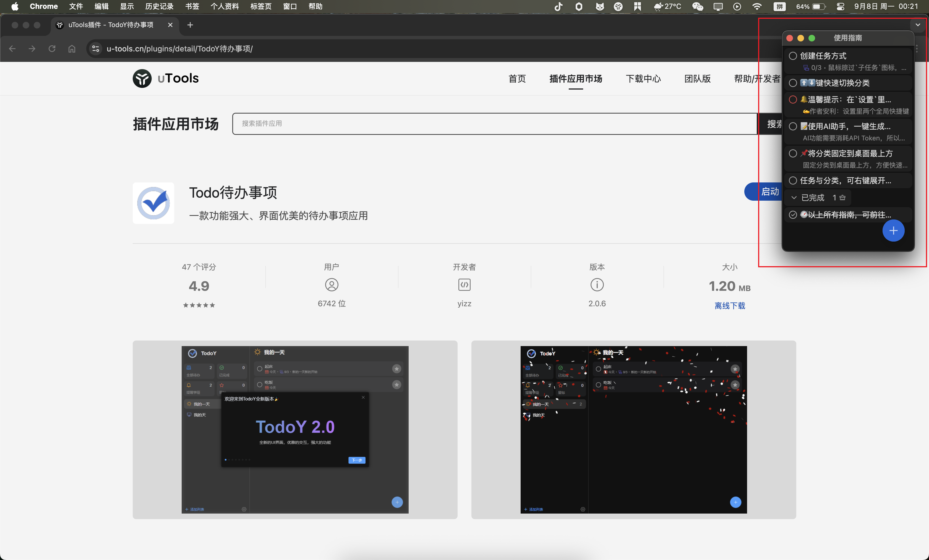This screenshot has height=560, width=929.
Task: Check off task 将分类固定到桌面最上方
Action: click(x=793, y=153)
